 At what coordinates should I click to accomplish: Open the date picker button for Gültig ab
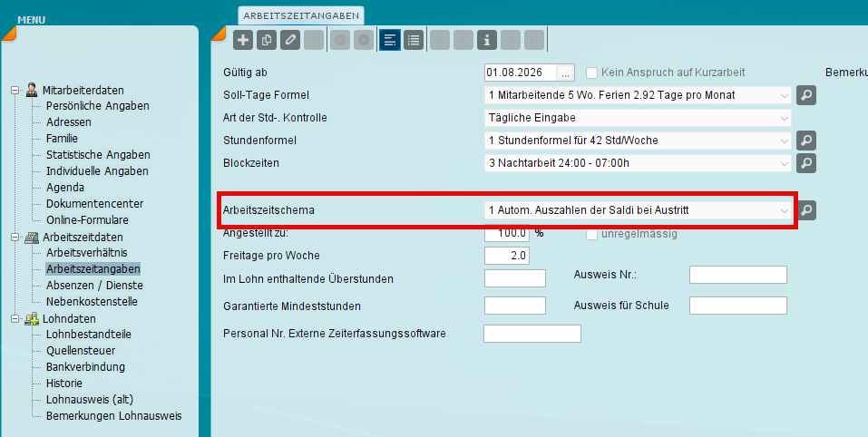pos(565,73)
